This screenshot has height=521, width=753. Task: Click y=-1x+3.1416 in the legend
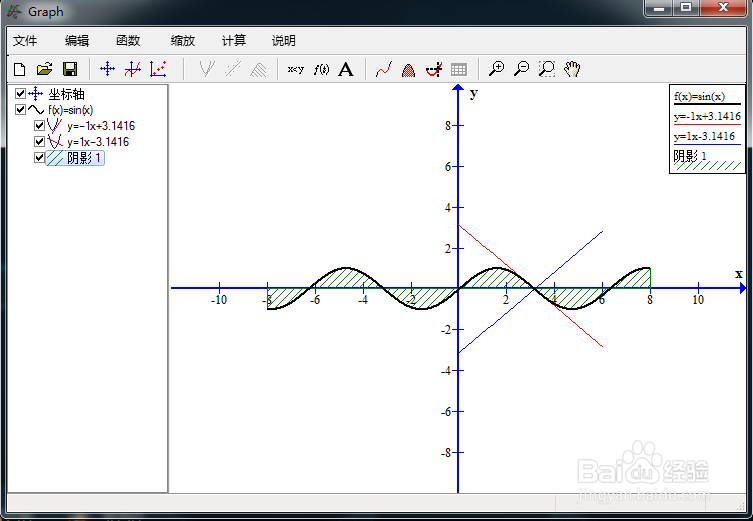[x=707, y=116]
